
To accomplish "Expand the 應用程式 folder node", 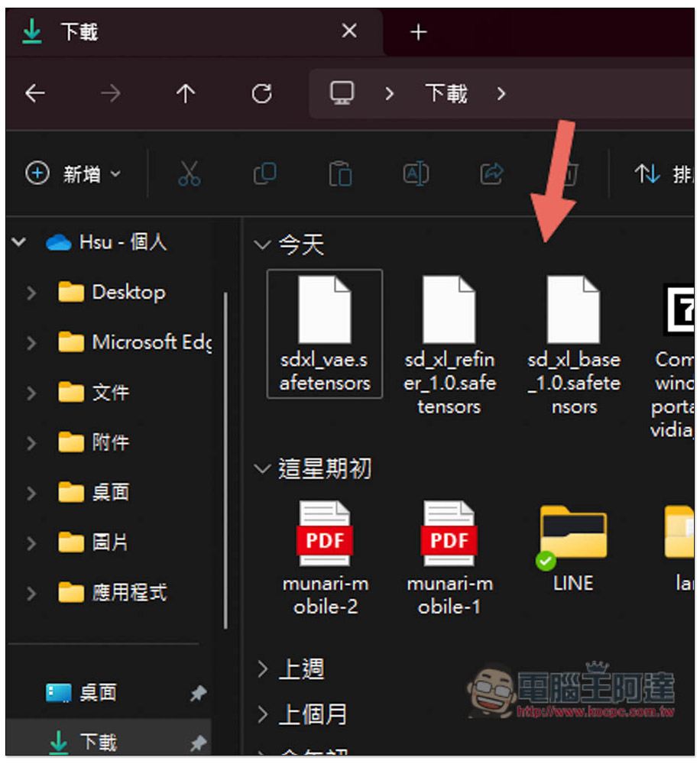I will (31, 594).
